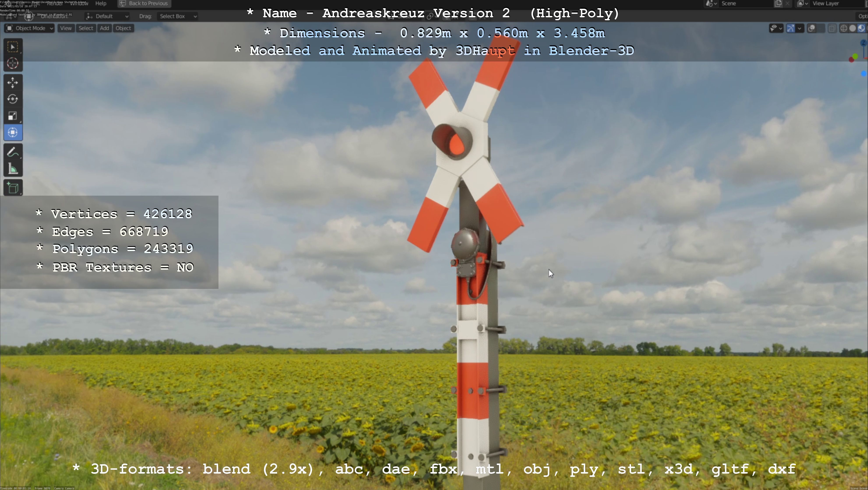868x490 pixels.
Task: Open the Add menu
Action: coord(104,28)
